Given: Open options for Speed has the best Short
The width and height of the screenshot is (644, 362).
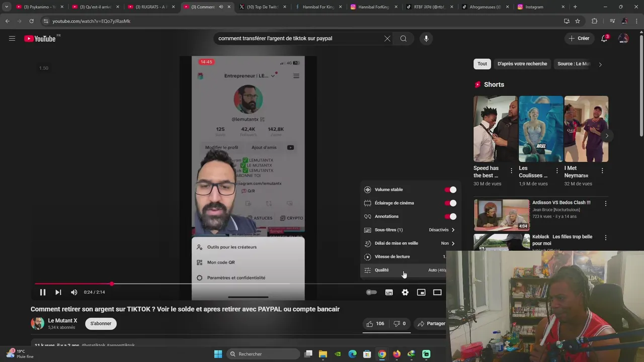Looking at the screenshot, I should pyautogui.click(x=512, y=171).
